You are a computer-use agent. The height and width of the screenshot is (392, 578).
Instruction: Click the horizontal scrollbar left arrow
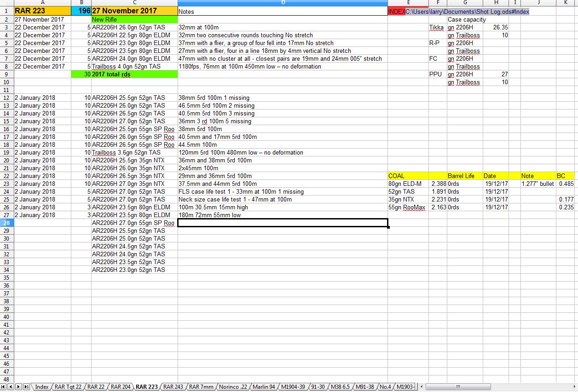(422, 386)
